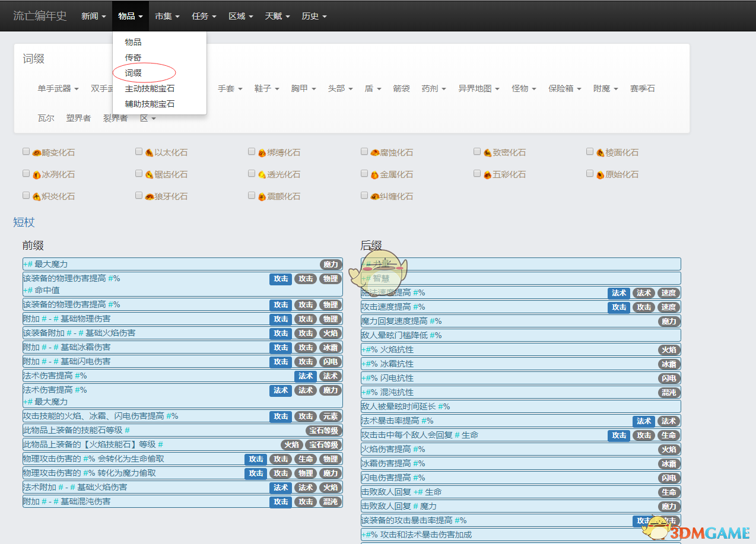Go to the 流亡编年史 home link
The image size is (756, 544).
coord(40,16)
